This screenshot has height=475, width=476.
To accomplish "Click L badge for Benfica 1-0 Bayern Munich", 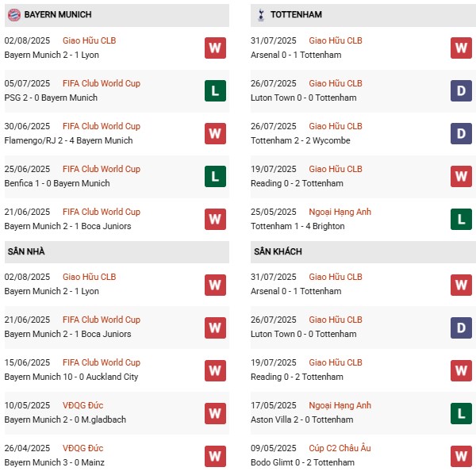I will click(215, 176).
